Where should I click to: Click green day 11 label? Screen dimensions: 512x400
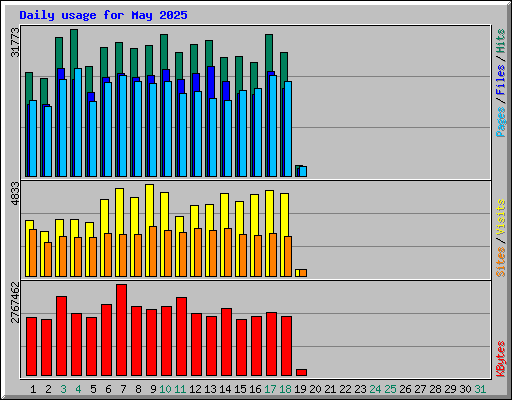tap(180, 389)
